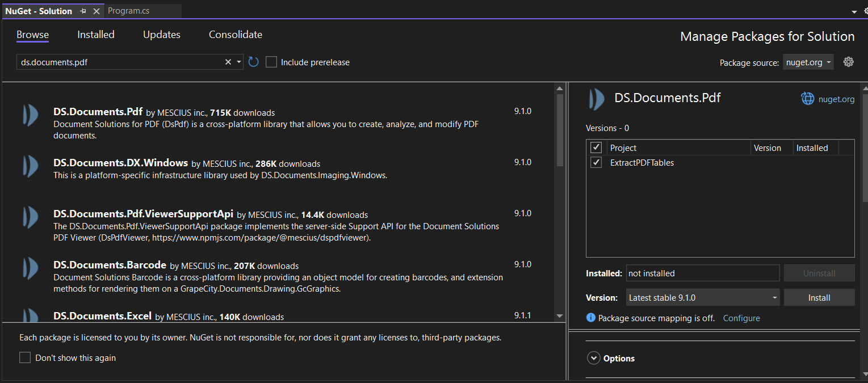
Task: Click the Installed field showing not installed
Action: (x=703, y=273)
